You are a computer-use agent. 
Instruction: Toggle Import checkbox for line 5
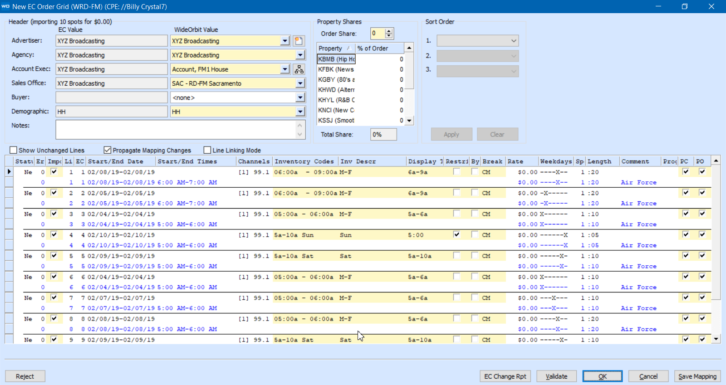(x=54, y=255)
